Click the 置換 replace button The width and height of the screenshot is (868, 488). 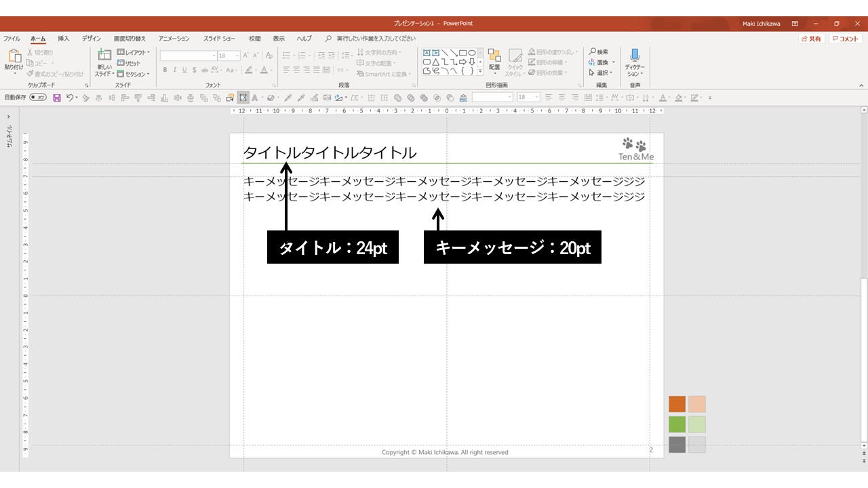(601, 62)
